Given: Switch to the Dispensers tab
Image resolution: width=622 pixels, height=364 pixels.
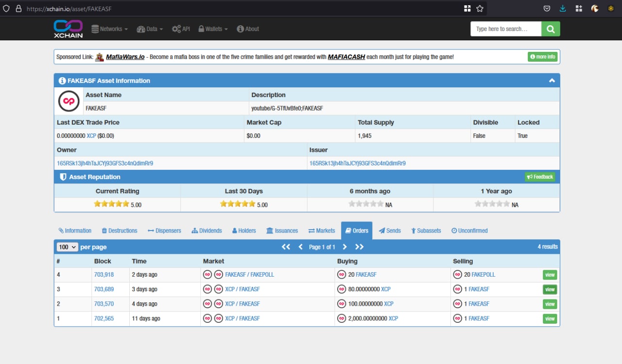Looking at the screenshot, I should coord(164,231).
